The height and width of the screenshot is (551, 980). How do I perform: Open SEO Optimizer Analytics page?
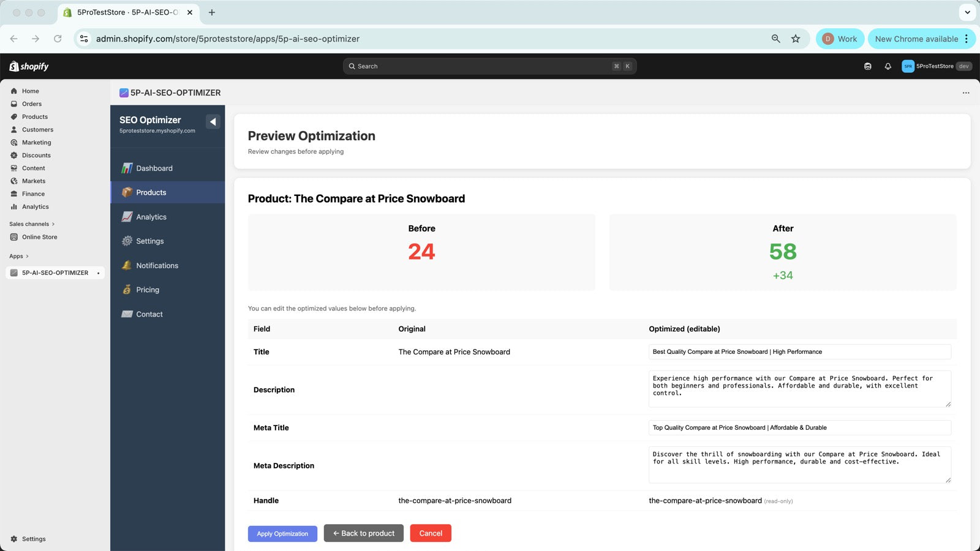168,217
